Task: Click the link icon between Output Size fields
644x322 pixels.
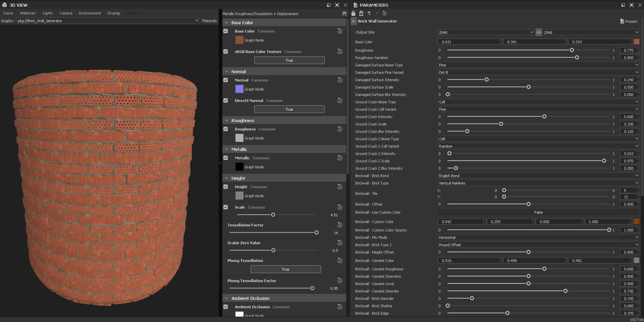Action: coord(538,32)
